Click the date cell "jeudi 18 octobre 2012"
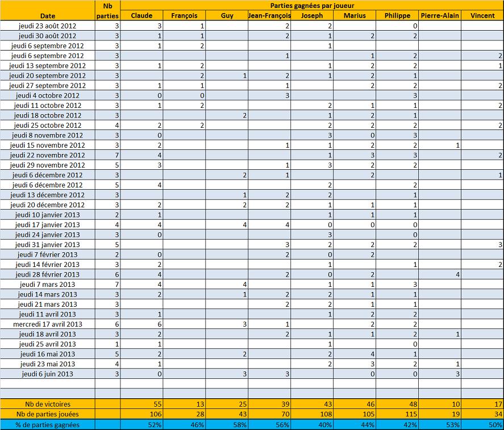 coord(48,115)
